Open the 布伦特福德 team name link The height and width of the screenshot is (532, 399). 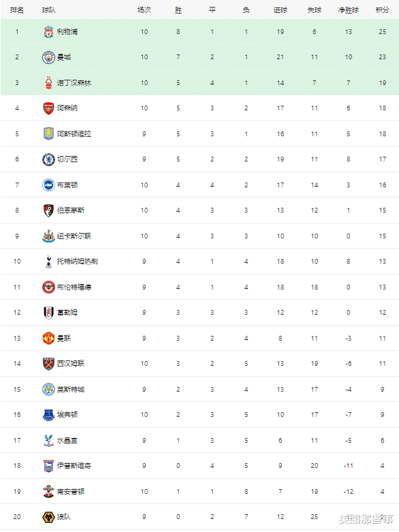tap(74, 287)
